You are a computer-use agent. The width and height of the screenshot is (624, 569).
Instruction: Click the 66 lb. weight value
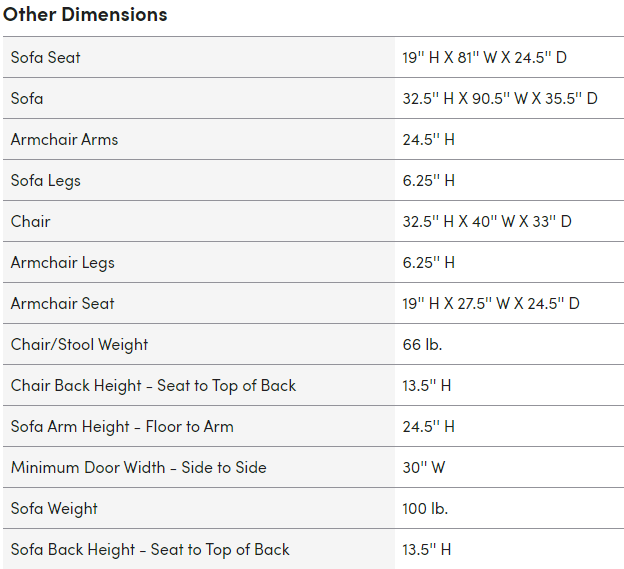422,344
